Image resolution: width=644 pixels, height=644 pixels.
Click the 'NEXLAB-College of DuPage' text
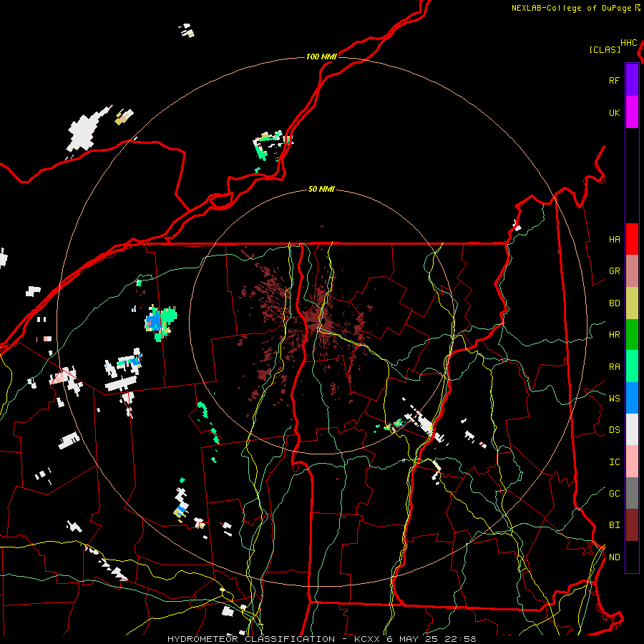572,8
